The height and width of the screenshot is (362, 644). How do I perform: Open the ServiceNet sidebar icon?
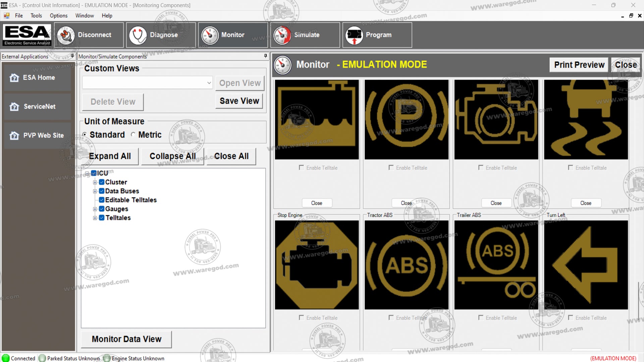coord(14,107)
